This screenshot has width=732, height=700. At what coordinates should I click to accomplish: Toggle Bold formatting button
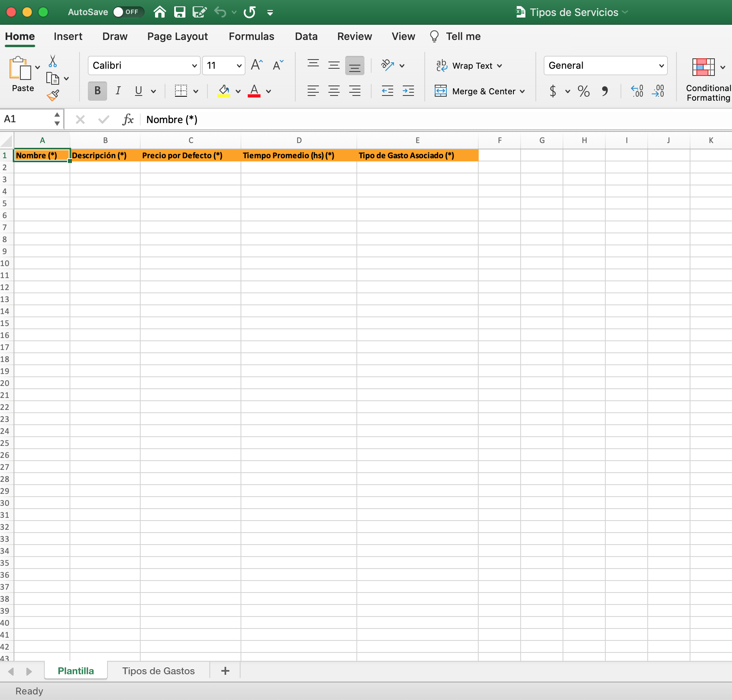click(x=97, y=91)
